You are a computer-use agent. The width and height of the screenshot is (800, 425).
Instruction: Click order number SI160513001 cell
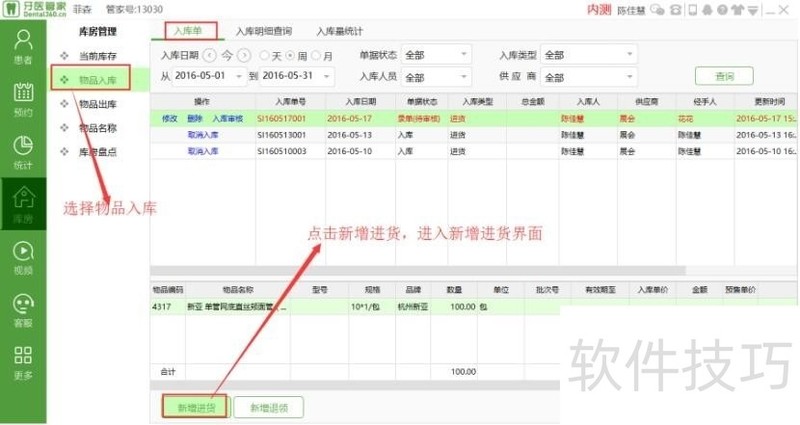click(x=282, y=135)
